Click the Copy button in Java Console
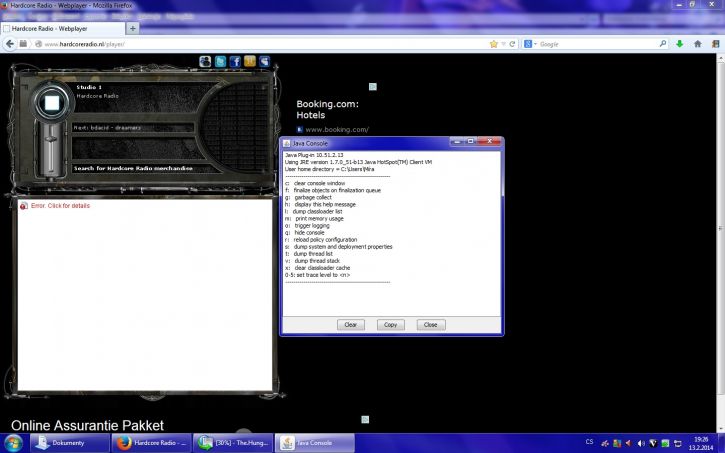This screenshot has height=453, width=725. tap(390, 324)
